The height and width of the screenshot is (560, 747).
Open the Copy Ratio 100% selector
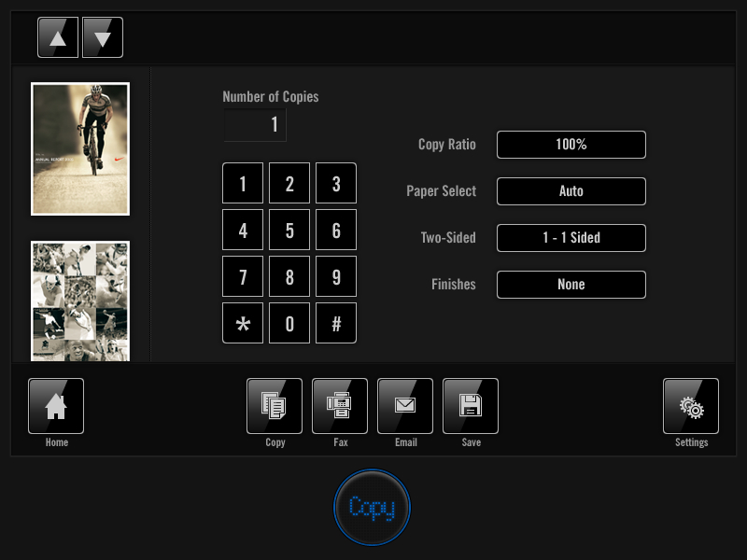(571, 145)
